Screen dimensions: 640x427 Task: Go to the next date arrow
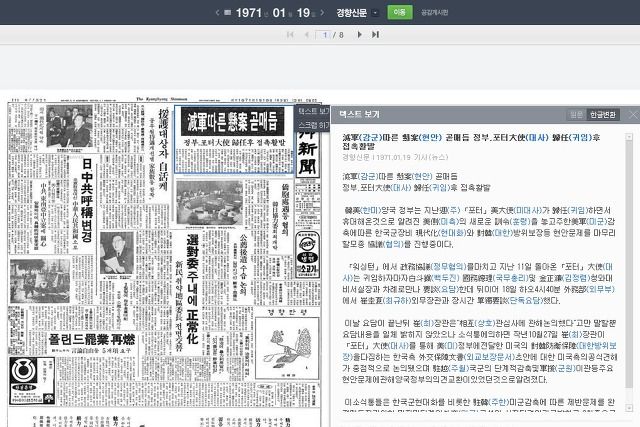(322, 13)
